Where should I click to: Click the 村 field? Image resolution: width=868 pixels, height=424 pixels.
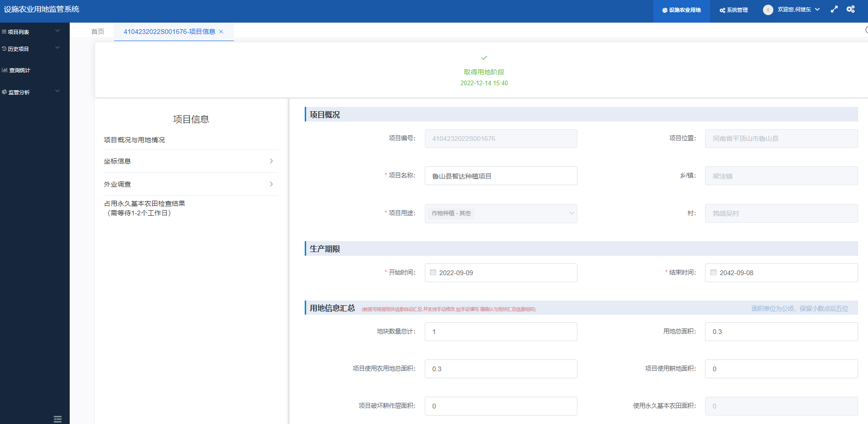[781, 213]
